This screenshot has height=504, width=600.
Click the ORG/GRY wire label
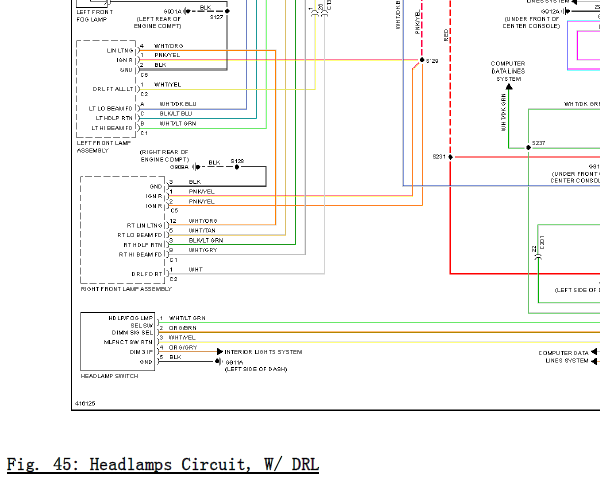click(x=183, y=347)
